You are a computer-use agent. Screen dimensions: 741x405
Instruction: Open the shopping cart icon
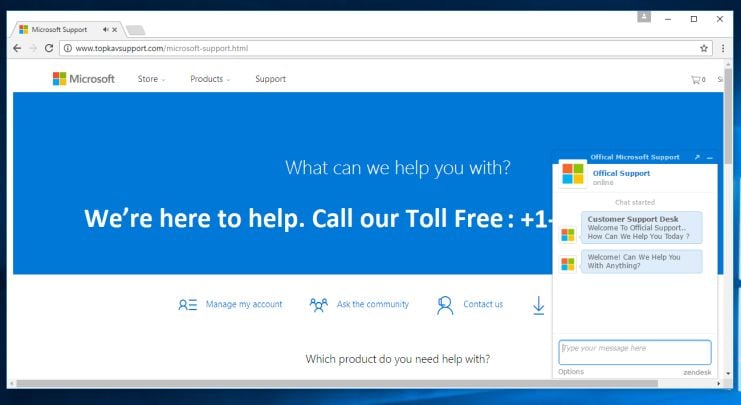click(x=698, y=79)
